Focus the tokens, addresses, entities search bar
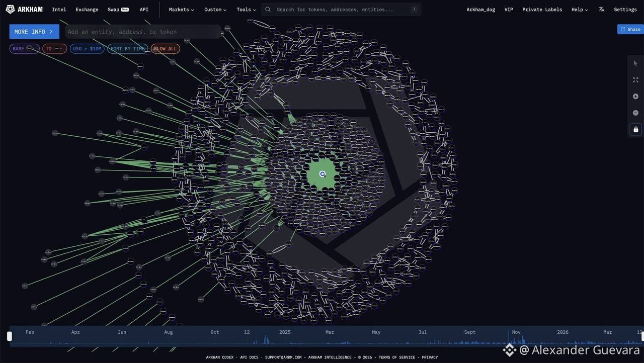 [x=341, y=10]
